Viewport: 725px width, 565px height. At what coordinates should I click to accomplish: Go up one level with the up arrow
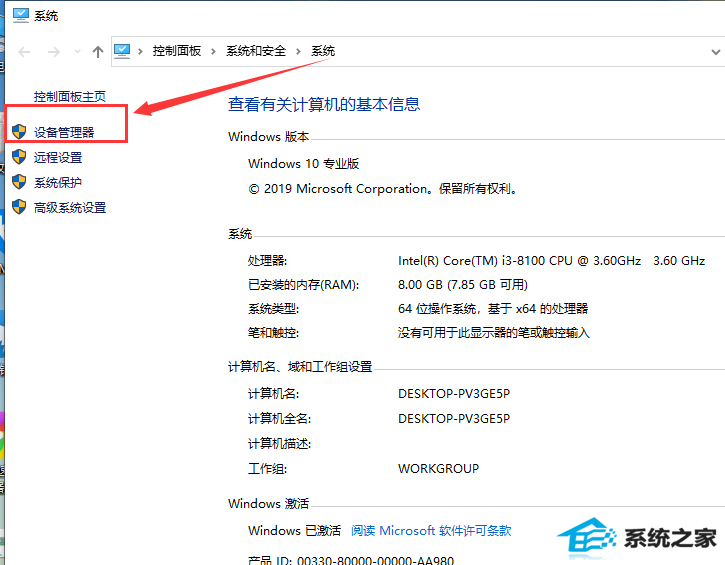(x=98, y=52)
